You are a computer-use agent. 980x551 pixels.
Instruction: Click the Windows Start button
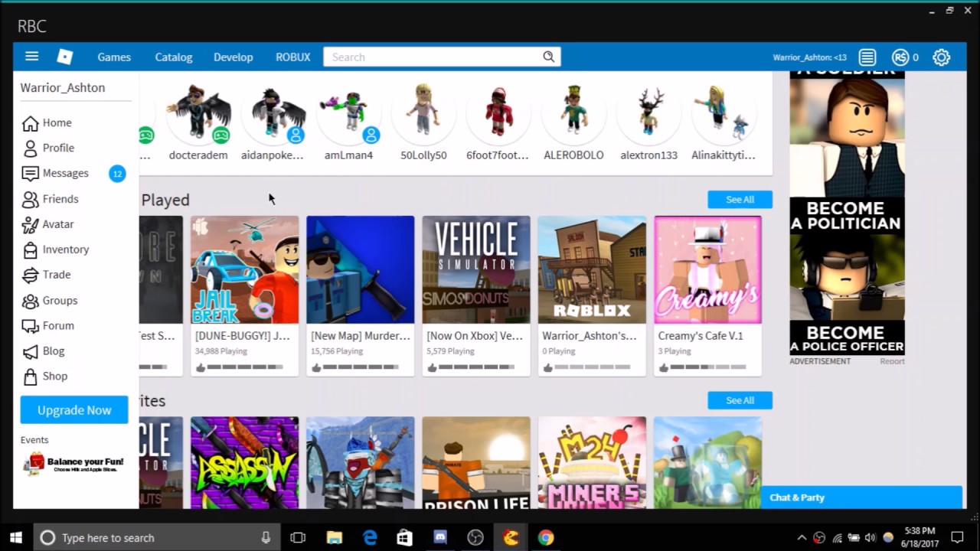15,538
